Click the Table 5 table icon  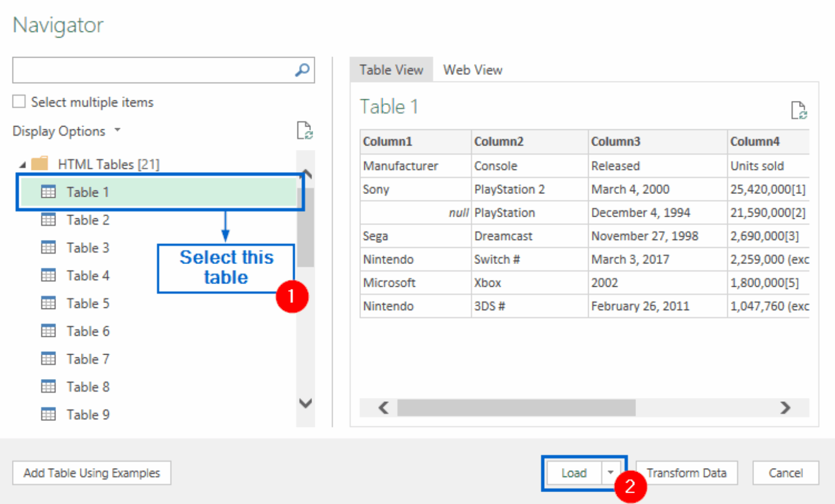point(48,303)
